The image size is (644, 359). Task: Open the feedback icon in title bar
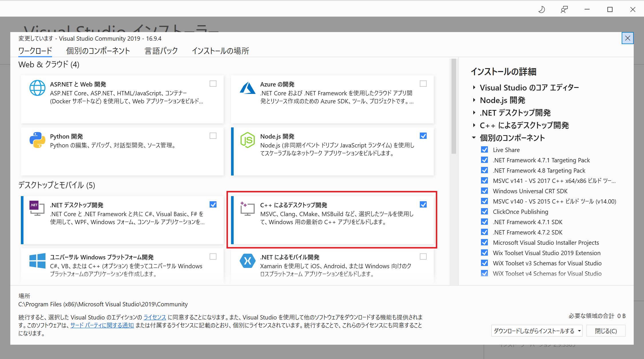tap(564, 9)
